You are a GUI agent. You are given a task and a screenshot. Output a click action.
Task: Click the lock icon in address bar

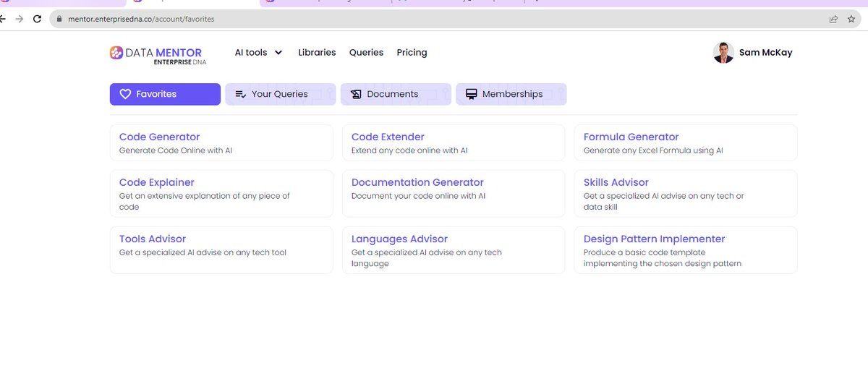(60, 19)
